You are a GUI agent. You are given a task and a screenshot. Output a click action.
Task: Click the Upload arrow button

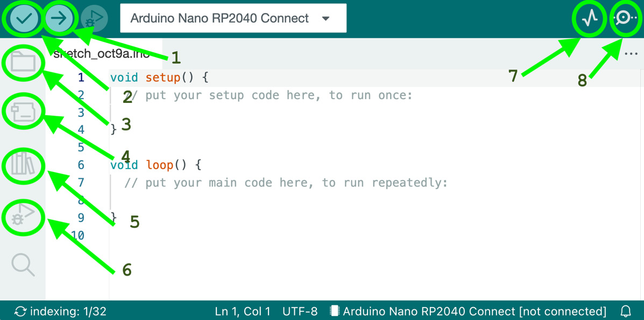[60, 18]
